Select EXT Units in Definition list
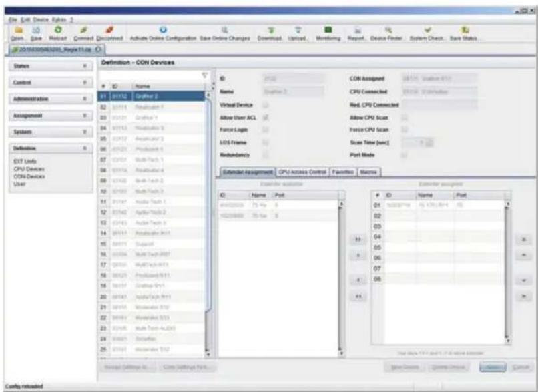The width and height of the screenshot is (538, 392). coord(25,161)
